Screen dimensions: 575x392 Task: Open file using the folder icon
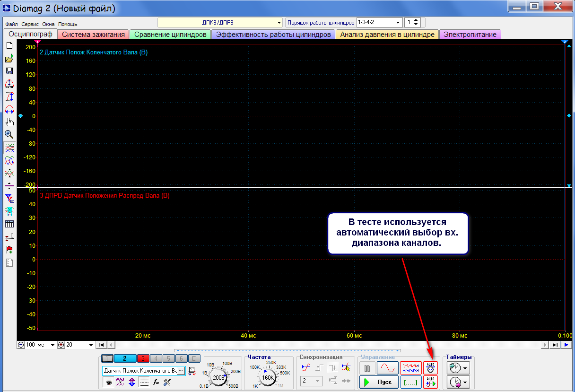(x=9, y=58)
